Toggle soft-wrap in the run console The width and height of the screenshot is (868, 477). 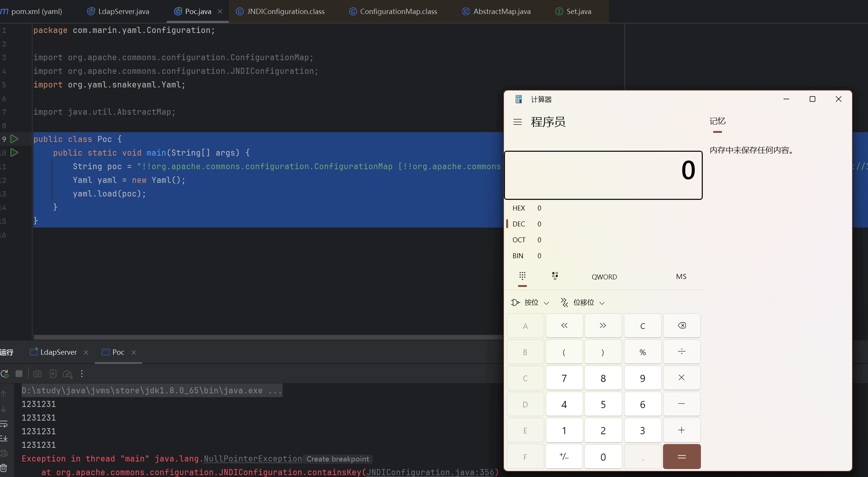[4, 424]
